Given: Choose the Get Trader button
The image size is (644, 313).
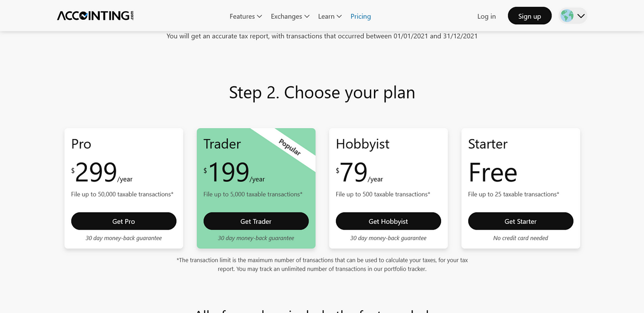Looking at the screenshot, I should 256,221.
